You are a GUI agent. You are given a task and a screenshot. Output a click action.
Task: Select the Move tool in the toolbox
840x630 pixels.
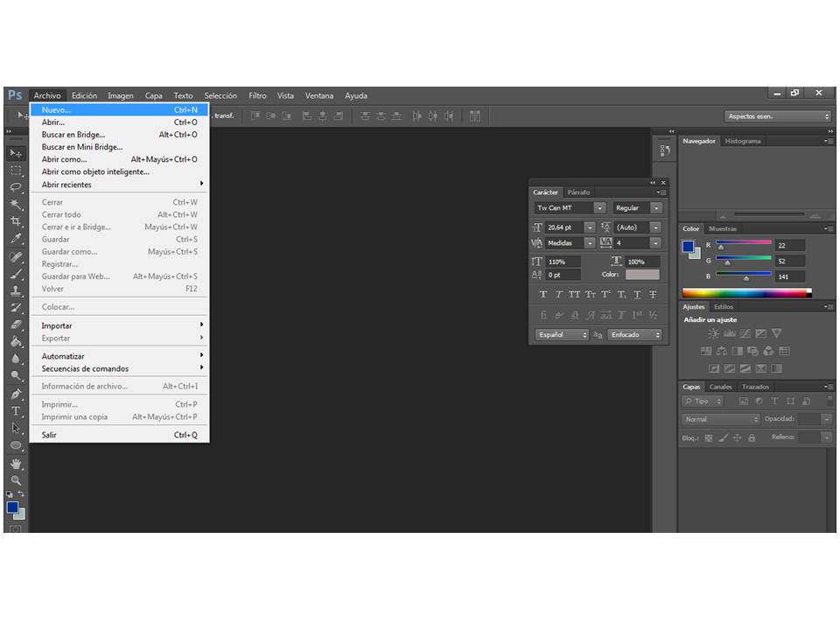[16, 154]
